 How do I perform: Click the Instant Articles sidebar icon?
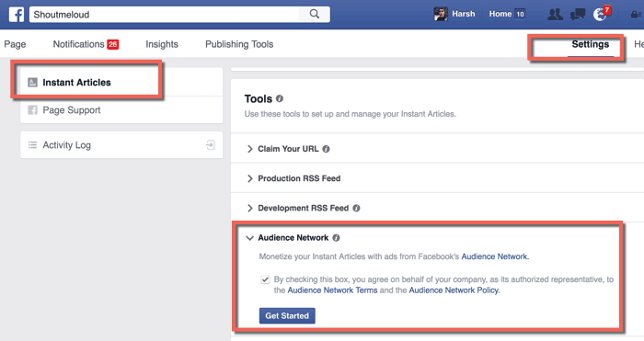(32, 83)
